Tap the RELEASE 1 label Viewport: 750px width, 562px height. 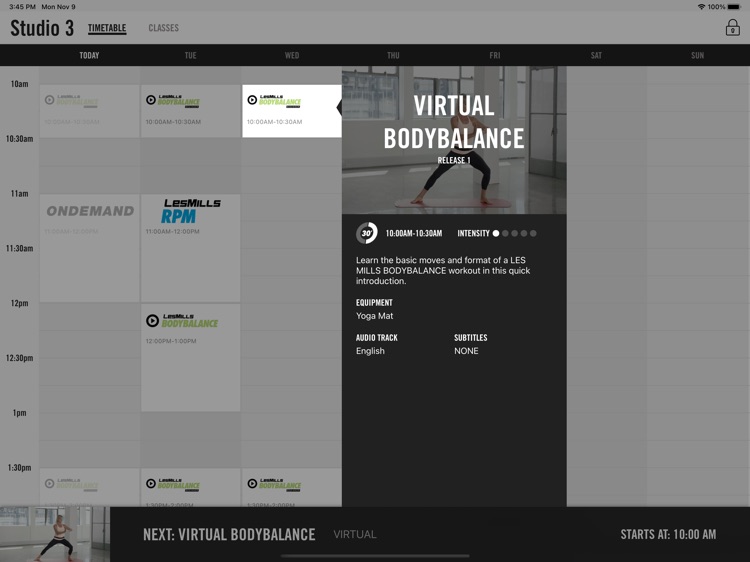coord(454,160)
